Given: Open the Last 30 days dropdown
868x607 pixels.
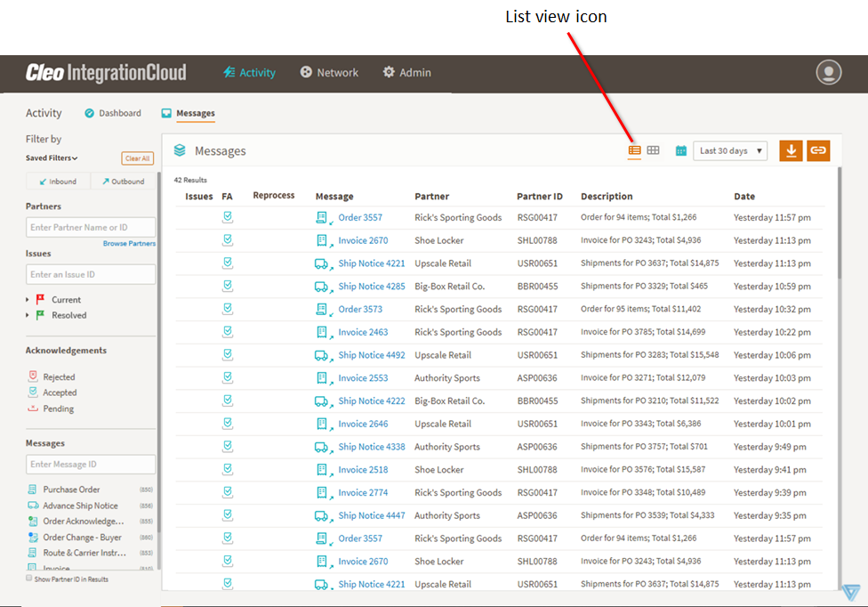Looking at the screenshot, I should click(x=730, y=151).
